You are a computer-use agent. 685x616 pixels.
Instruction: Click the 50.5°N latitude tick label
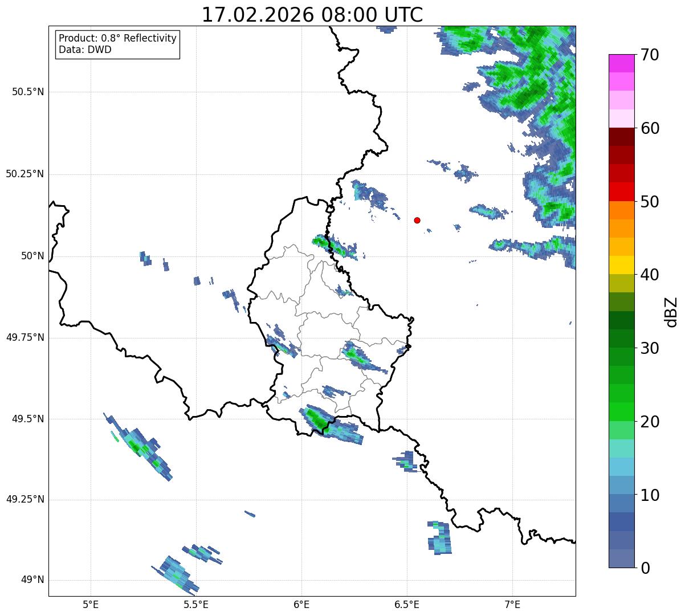click(28, 92)
